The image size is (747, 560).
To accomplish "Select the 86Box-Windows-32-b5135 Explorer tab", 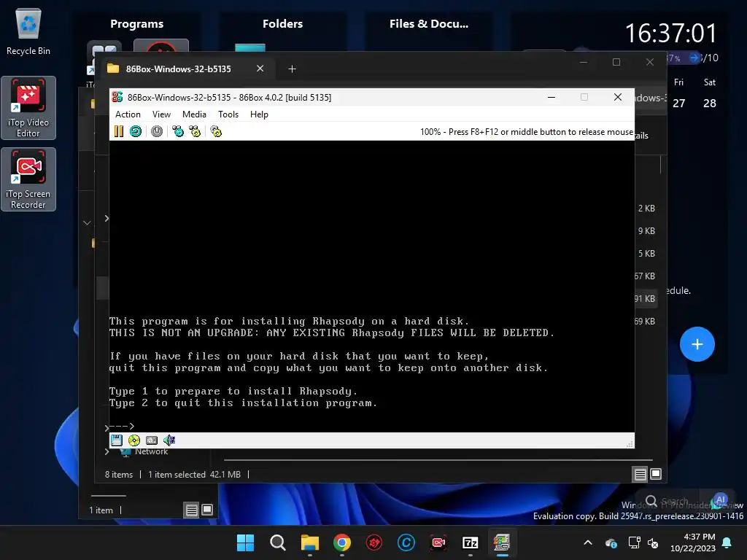I will (178, 69).
